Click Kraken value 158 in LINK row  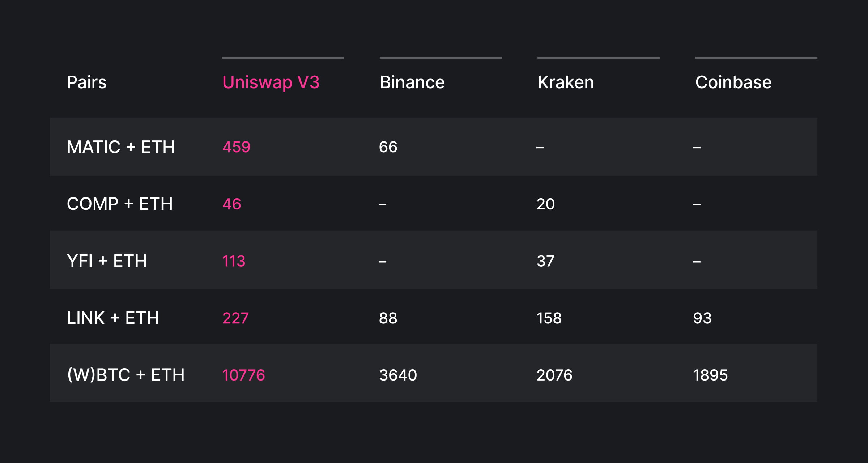click(549, 318)
